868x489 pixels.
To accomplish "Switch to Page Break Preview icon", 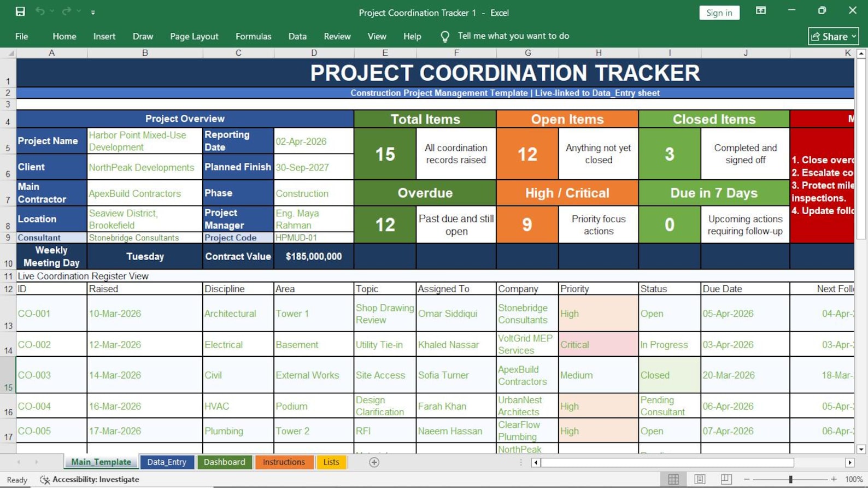I will coord(726,479).
